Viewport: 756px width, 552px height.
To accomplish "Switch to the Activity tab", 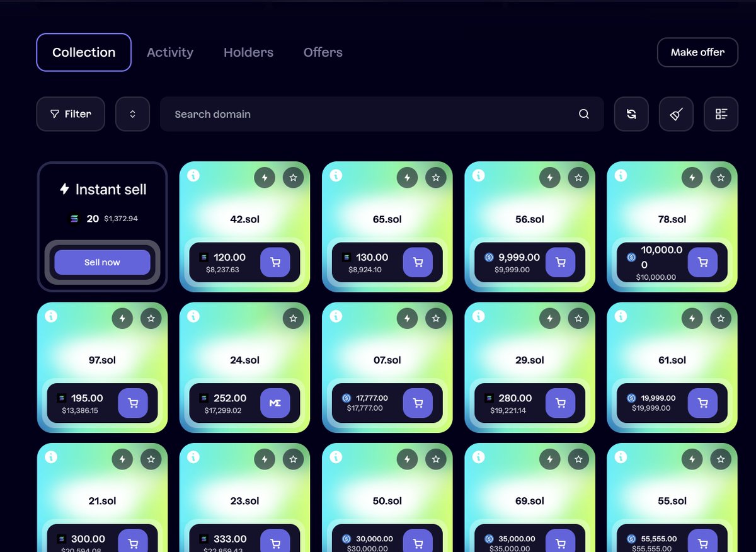I will 170,52.
